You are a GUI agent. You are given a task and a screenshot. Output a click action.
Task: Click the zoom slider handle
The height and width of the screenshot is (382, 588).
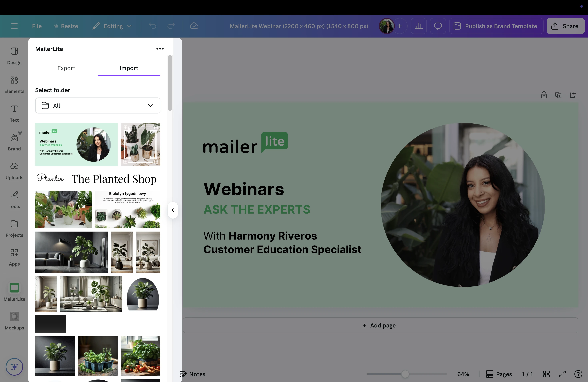click(x=405, y=374)
